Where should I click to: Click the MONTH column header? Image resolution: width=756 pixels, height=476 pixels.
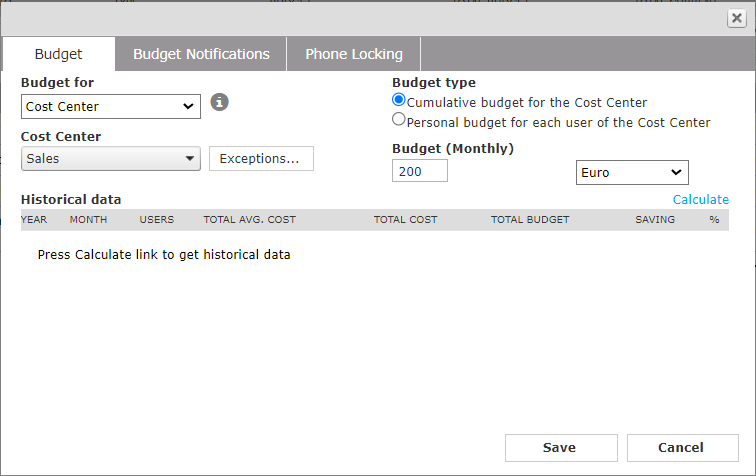pyautogui.click(x=88, y=219)
